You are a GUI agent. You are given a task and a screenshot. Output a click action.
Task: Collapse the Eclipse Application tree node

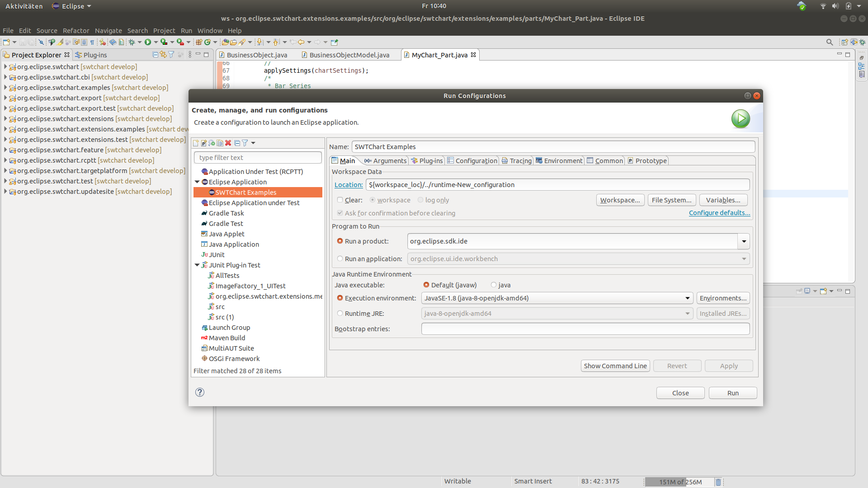[x=197, y=182]
